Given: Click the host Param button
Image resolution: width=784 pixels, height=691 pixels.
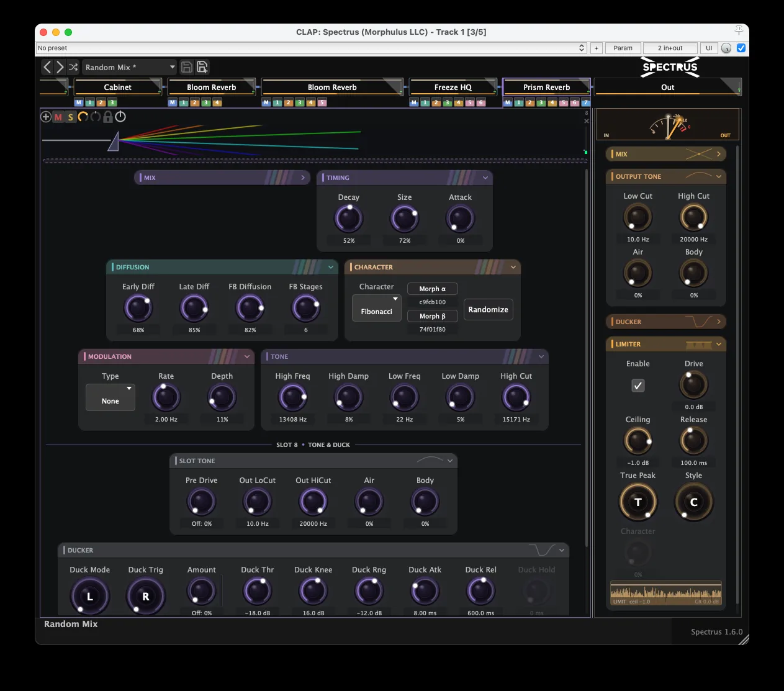Looking at the screenshot, I should point(623,48).
